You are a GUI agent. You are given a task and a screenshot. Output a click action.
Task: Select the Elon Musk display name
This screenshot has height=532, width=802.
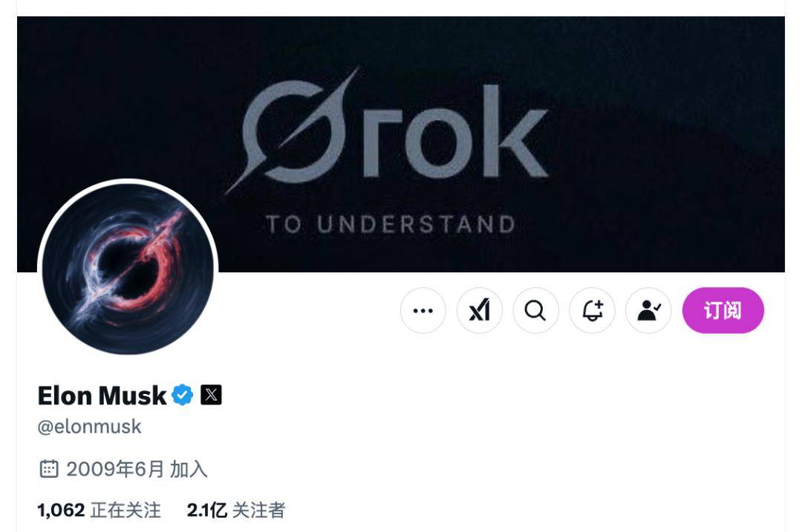click(102, 395)
